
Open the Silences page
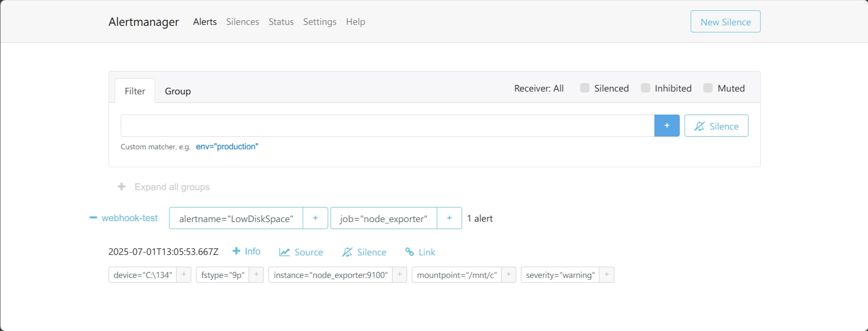[243, 22]
